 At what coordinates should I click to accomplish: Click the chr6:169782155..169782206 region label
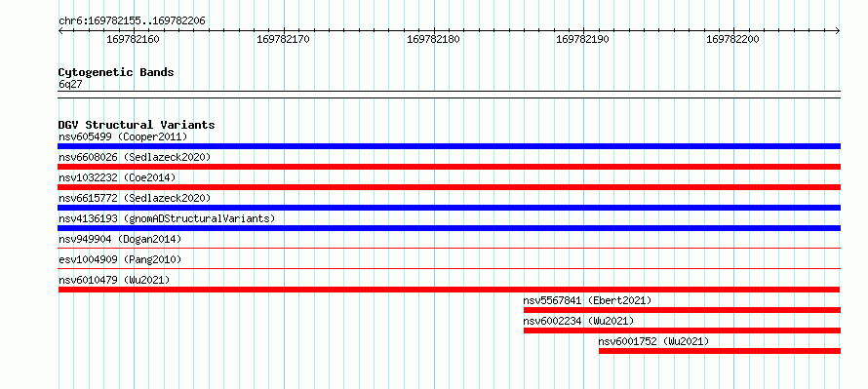tap(132, 21)
